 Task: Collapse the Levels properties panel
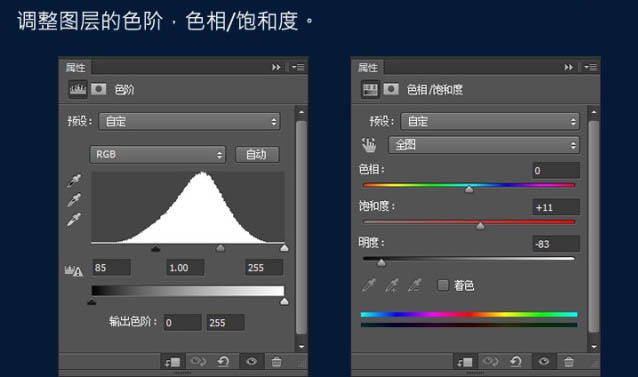pos(276,67)
